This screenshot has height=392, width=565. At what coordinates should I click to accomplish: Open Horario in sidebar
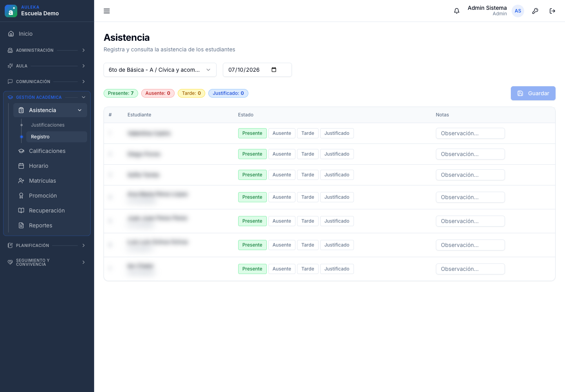[50, 166]
